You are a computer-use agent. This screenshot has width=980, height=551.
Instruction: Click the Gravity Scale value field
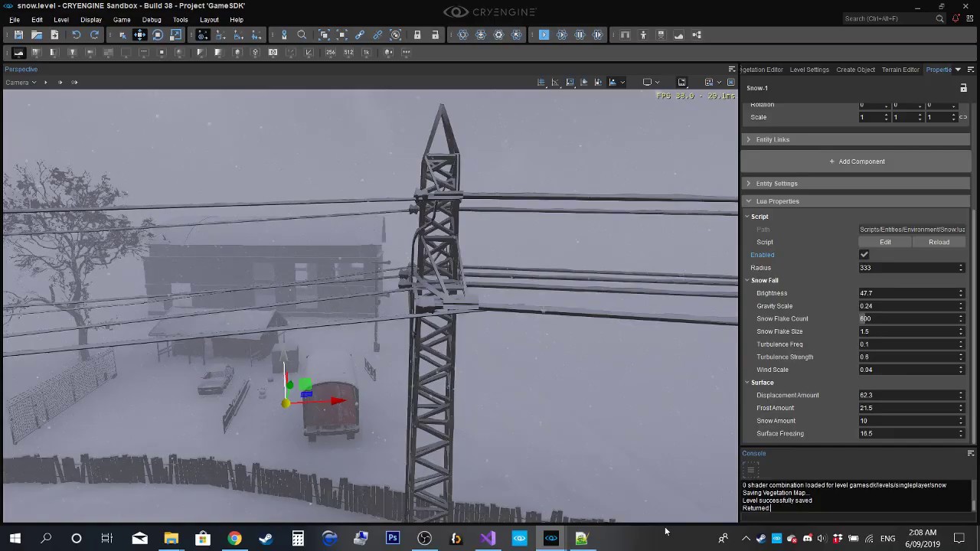click(x=911, y=306)
